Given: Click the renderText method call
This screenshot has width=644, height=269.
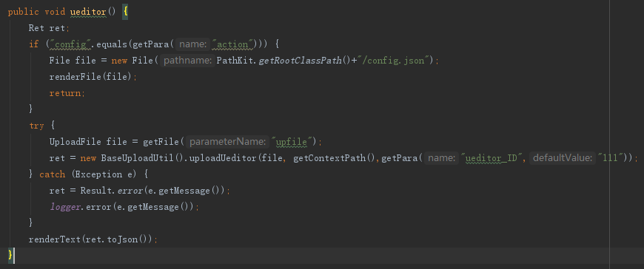Looking at the screenshot, I should 55,239.
